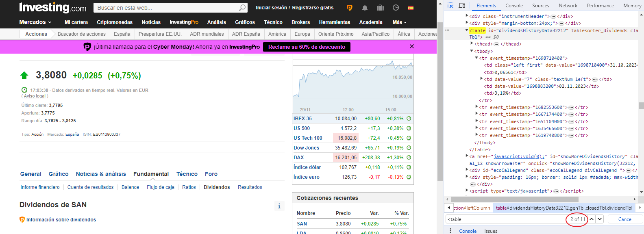Click the IBEX 35 row clock icon

(409, 119)
